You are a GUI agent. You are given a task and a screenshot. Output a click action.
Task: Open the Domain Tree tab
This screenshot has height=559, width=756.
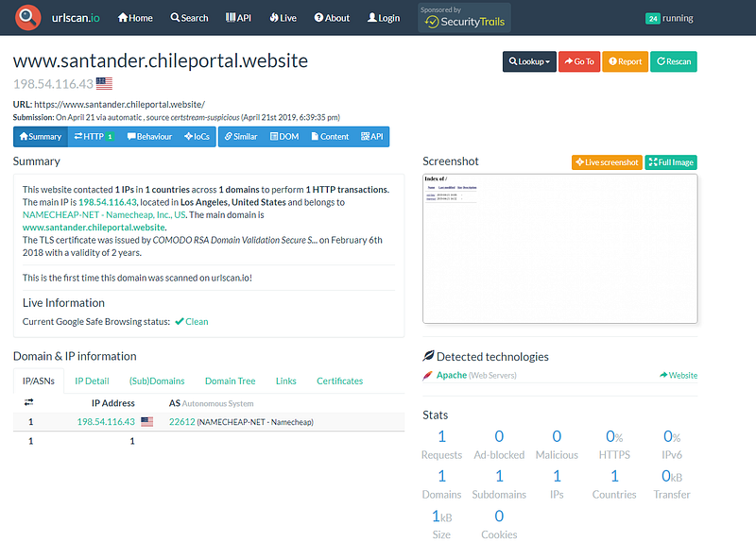coord(230,381)
